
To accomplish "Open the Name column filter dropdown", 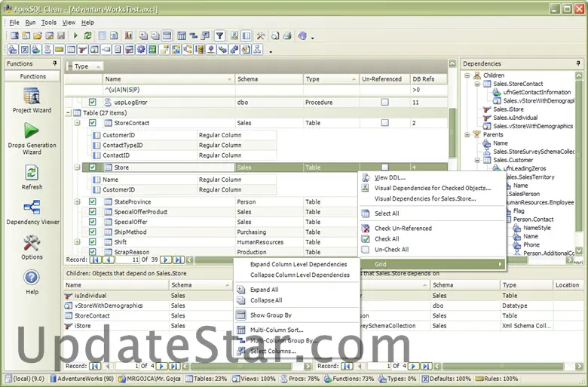I will (229, 79).
